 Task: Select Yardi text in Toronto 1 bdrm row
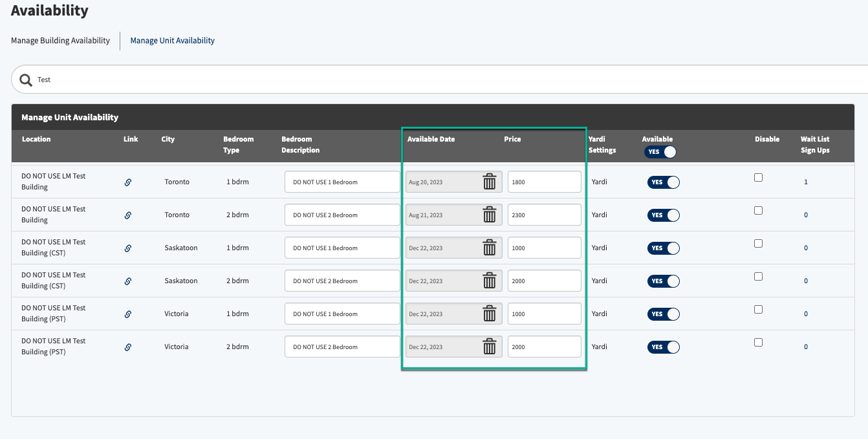[600, 182]
